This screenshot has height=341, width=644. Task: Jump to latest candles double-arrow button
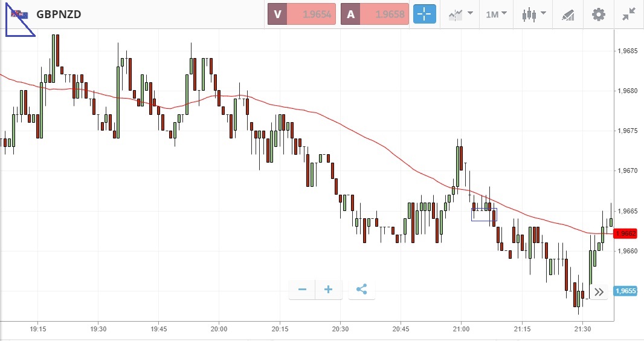[x=599, y=292]
